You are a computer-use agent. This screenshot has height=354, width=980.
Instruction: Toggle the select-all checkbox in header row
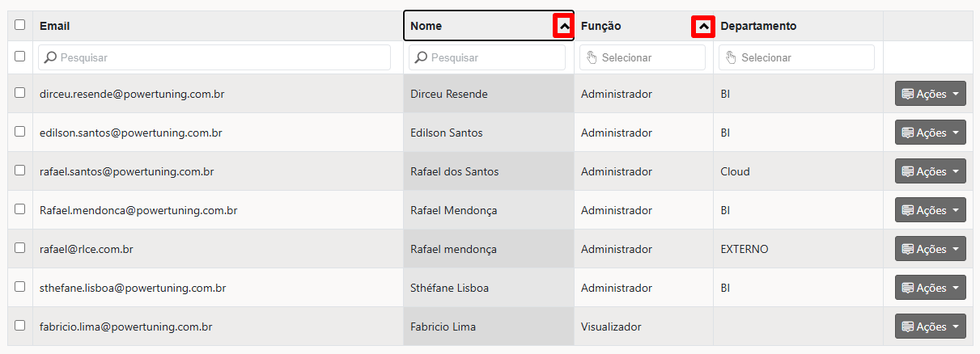tap(20, 25)
